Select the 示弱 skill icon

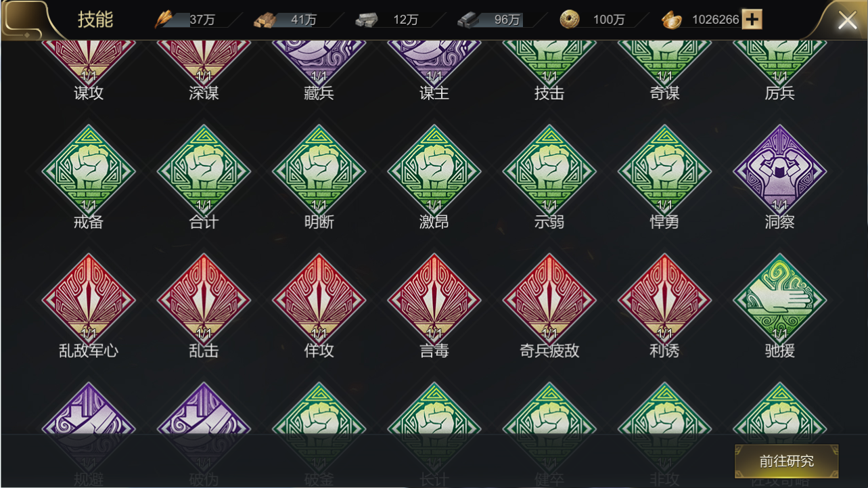549,171
